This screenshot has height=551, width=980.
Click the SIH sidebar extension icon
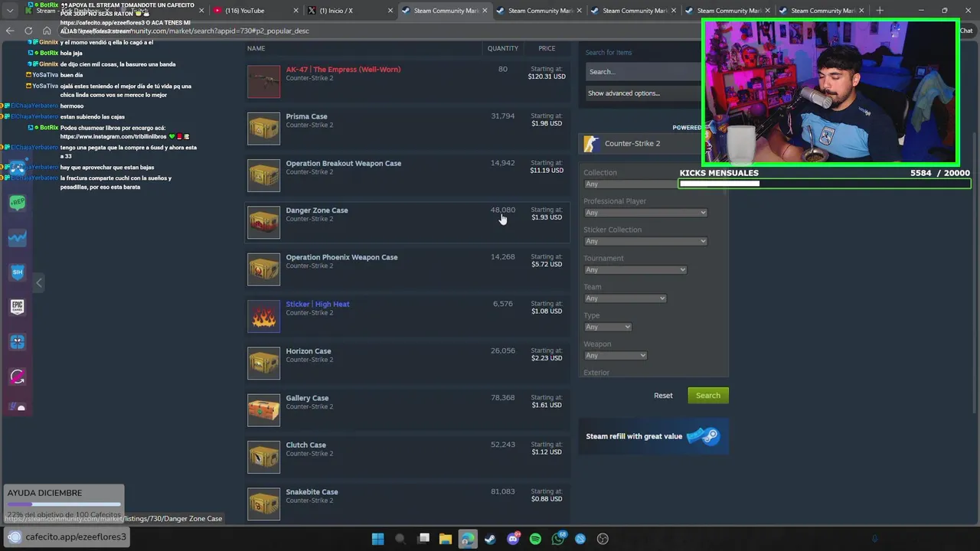tap(18, 272)
